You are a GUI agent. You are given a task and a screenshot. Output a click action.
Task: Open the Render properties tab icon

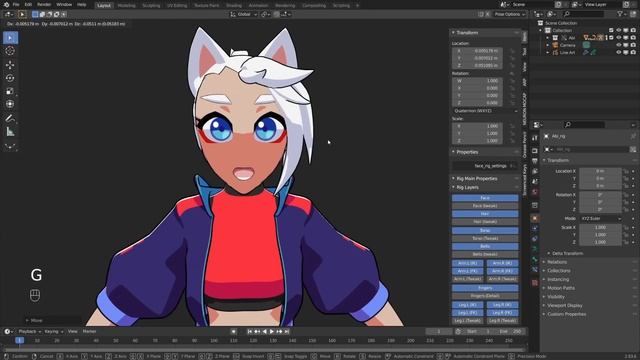(535, 151)
